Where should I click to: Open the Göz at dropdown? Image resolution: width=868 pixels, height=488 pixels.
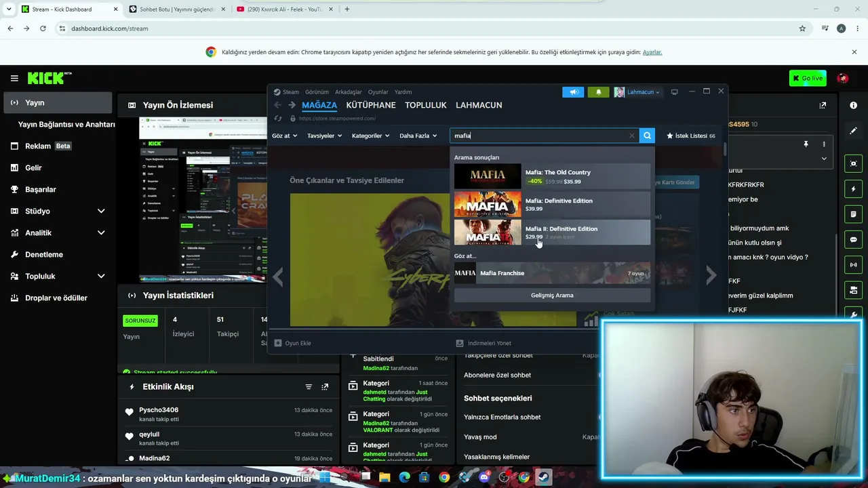(x=284, y=136)
